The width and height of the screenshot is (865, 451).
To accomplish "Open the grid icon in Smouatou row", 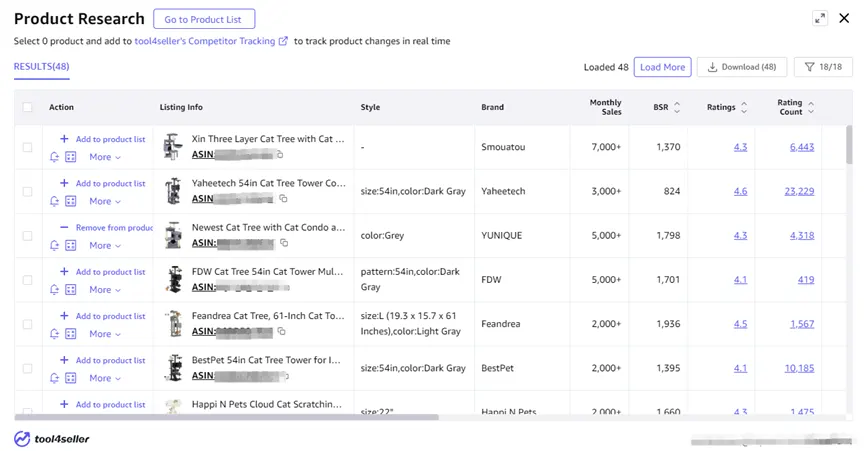I will click(71, 157).
